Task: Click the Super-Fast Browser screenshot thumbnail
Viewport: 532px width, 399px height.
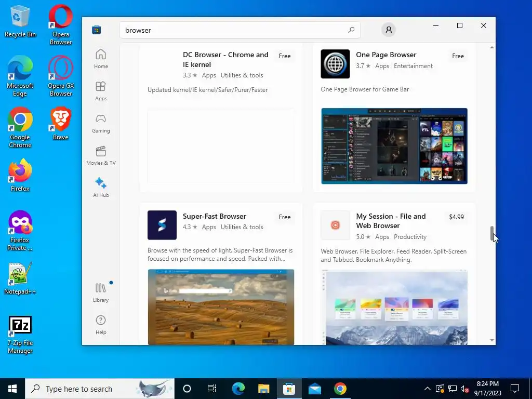Action: [x=221, y=307]
